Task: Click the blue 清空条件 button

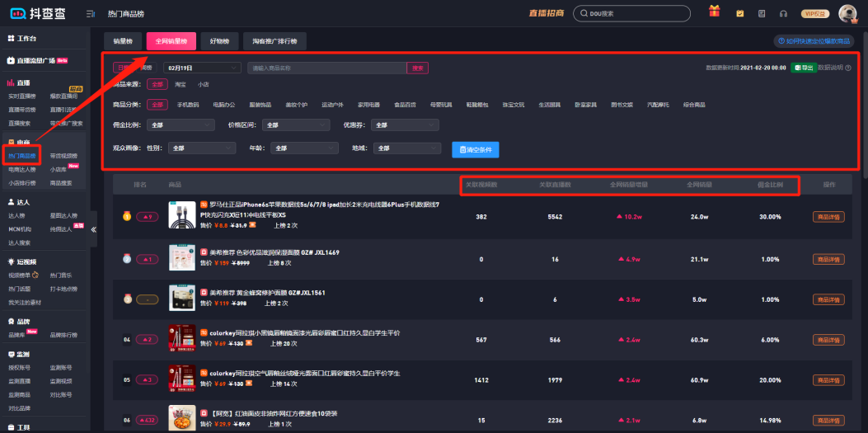Action: [x=475, y=149]
